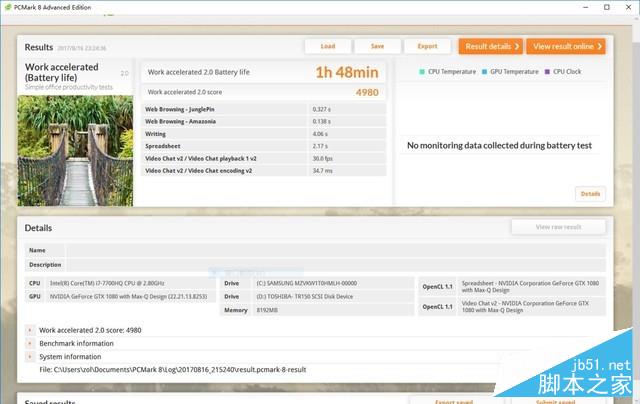Select Web Browsing - Amazonia row
Viewport: 640px width, 404px height.
[264, 122]
